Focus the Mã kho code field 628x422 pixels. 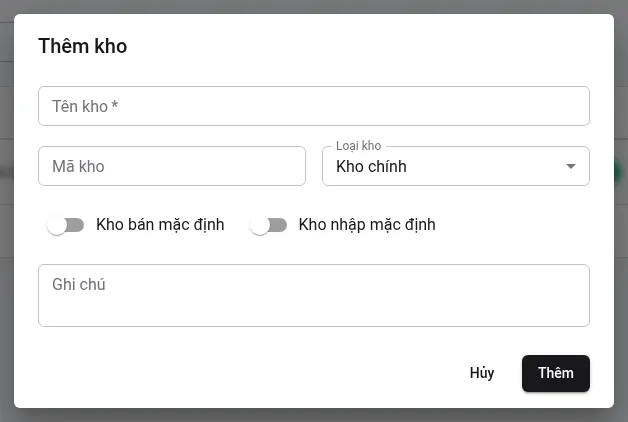click(172, 166)
